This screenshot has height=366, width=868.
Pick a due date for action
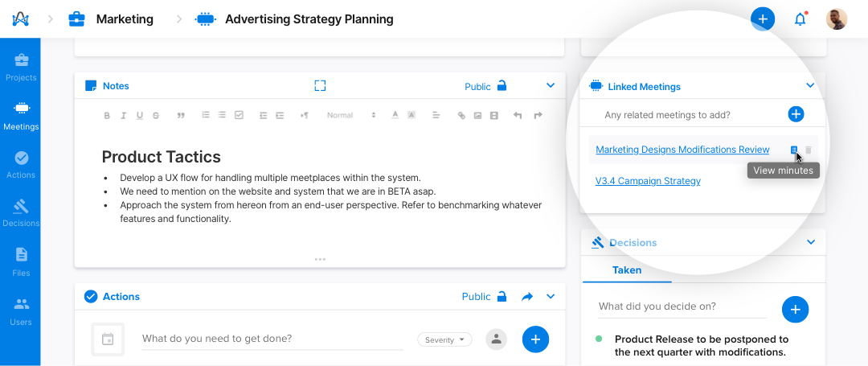(x=108, y=339)
